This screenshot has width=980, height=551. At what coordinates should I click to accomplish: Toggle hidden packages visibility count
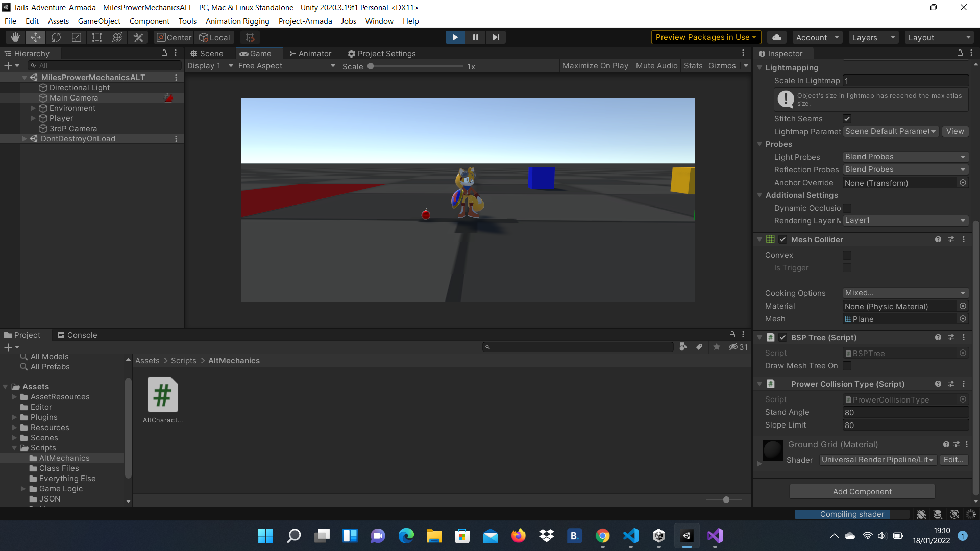coord(738,347)
